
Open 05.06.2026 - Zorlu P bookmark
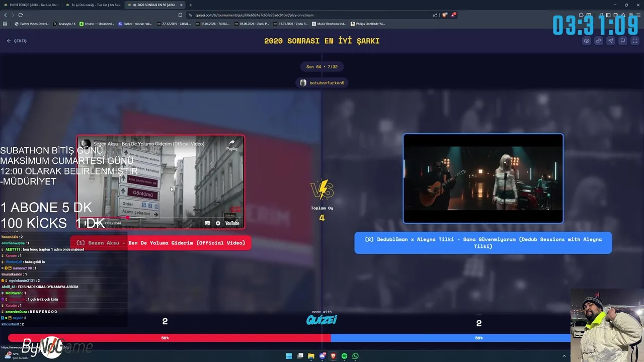coord(252,24)
